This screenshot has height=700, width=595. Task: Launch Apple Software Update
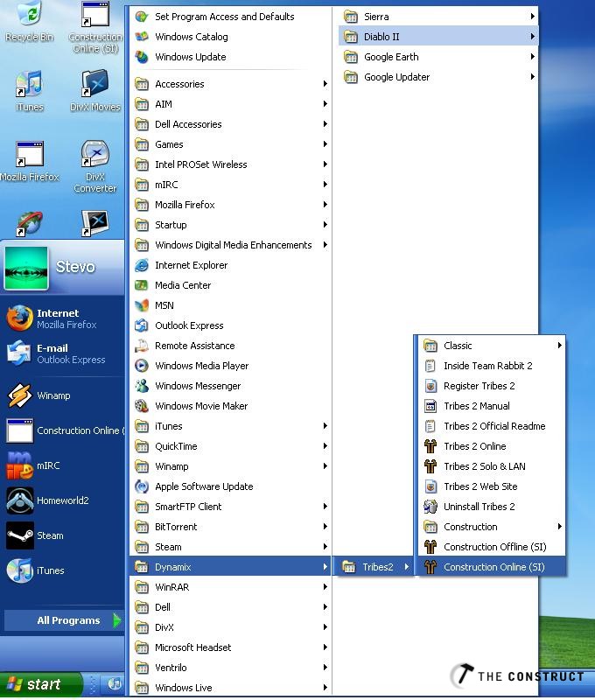tap(231, 486)
